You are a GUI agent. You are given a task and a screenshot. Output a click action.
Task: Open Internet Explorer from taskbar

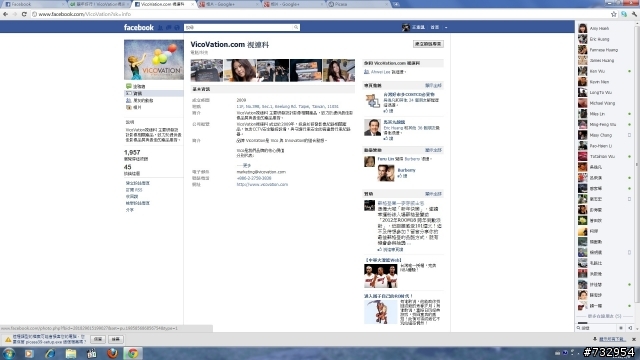click(x=50, y=353)
